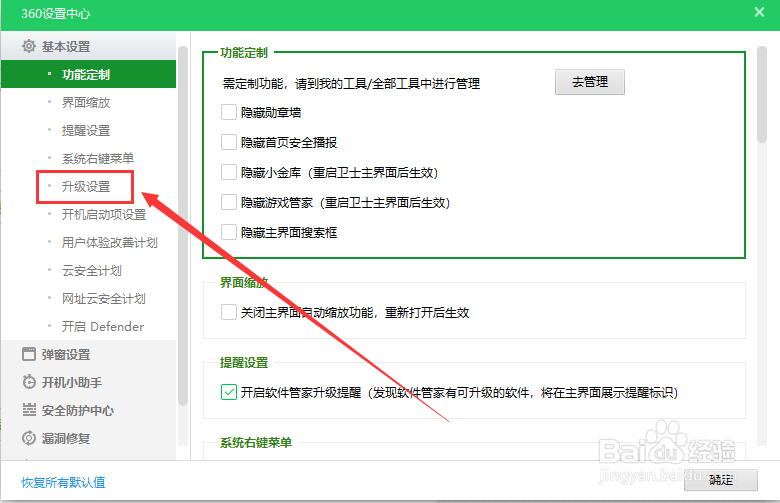Toggle 隐藏游戏管家 checkbox
780x503 pixels.
[x=229, y=202]
